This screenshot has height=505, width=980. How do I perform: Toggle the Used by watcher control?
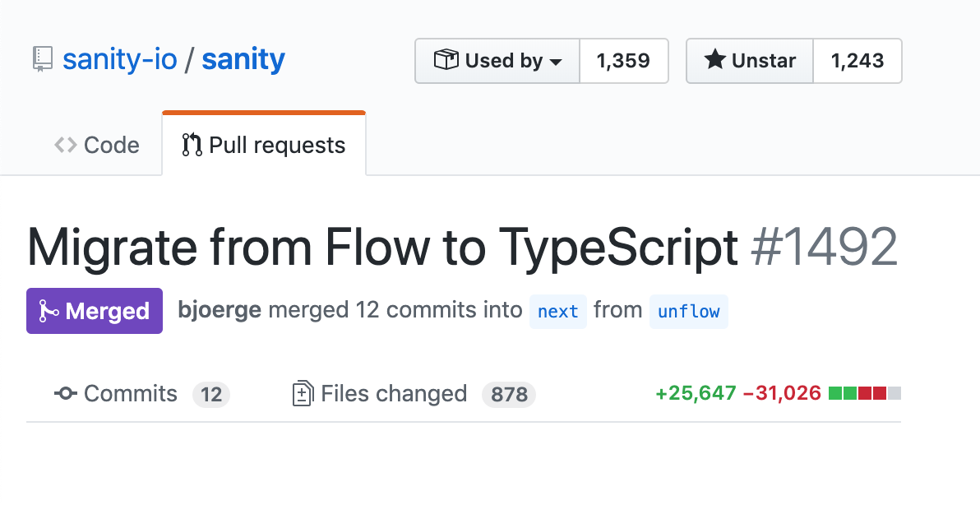tap(497, 60)
